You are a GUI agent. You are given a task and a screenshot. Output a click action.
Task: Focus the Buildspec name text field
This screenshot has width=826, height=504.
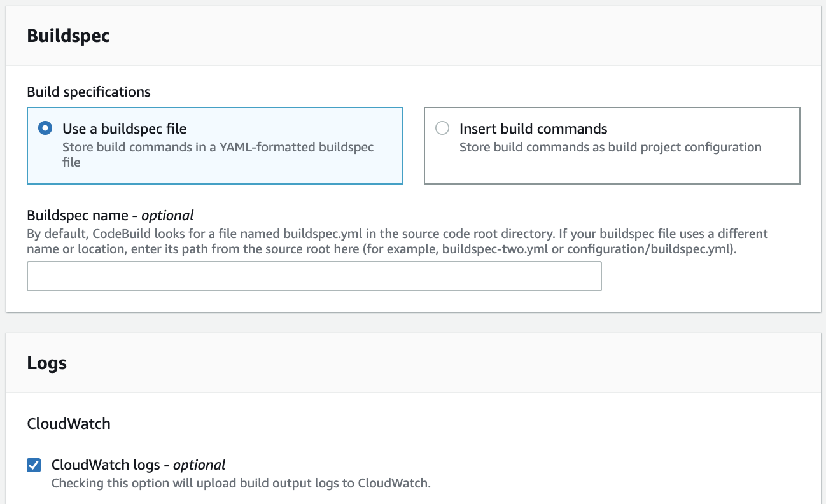pos(314,276)
